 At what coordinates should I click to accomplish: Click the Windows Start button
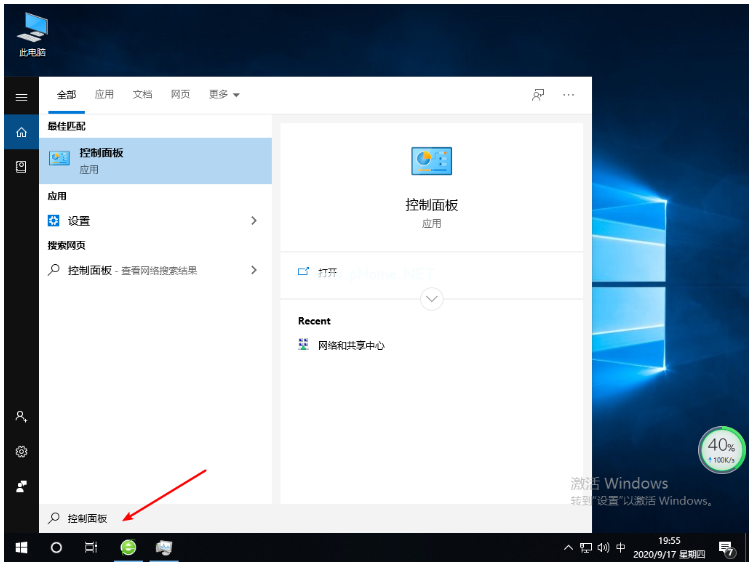click(21, 547)
